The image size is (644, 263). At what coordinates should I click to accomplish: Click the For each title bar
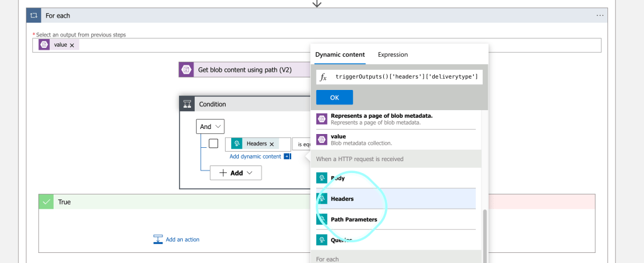(x=317, y=16)
